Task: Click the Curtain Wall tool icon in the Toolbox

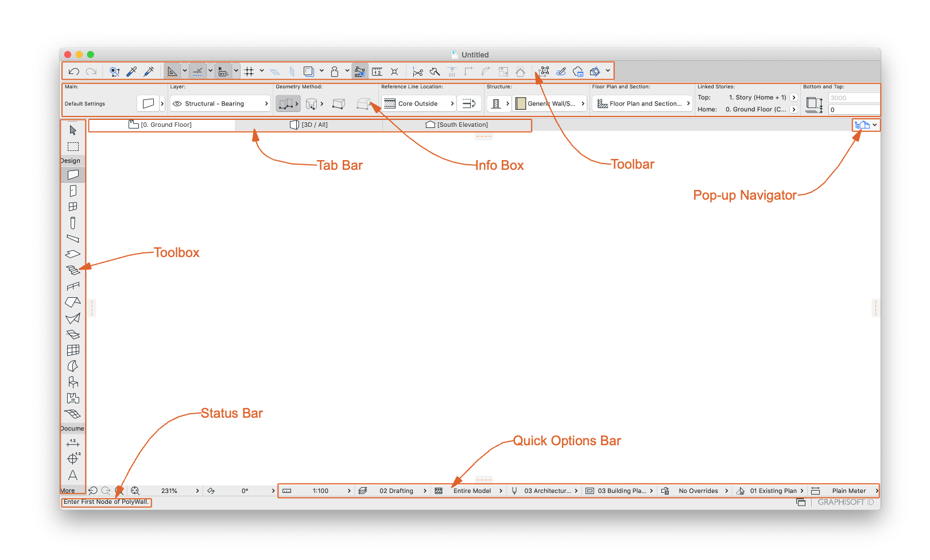Action: (73, 350)
